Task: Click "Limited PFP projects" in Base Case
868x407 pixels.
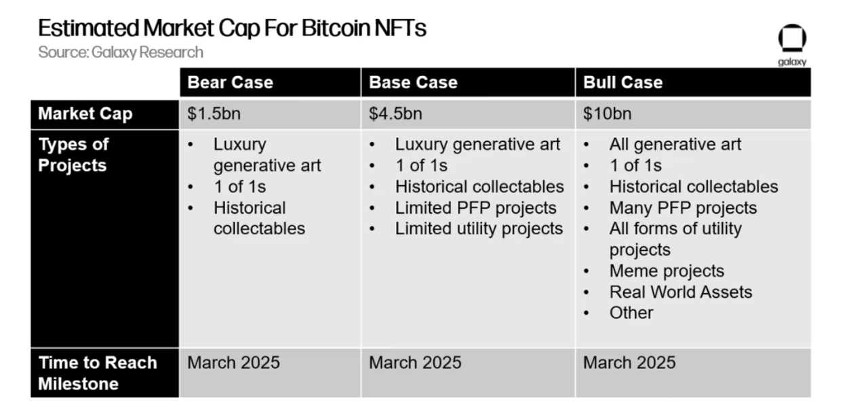Action: point(475,208)
